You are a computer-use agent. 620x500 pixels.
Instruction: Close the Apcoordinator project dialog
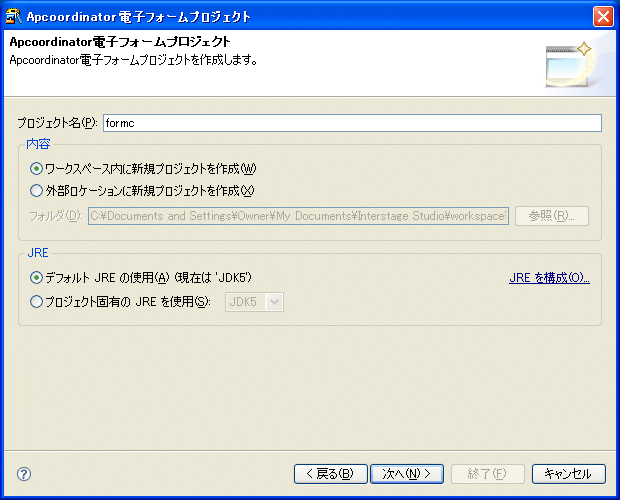[602, 16]
